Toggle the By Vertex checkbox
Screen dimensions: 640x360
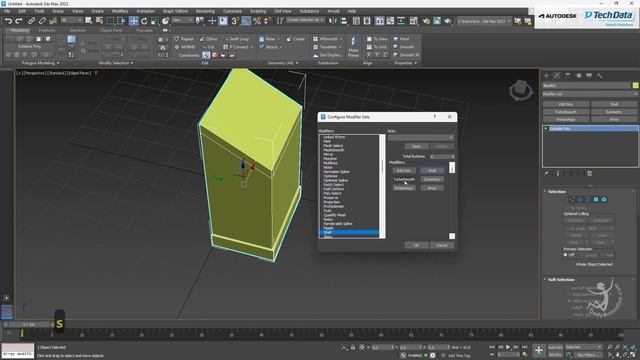click(569, 208)
